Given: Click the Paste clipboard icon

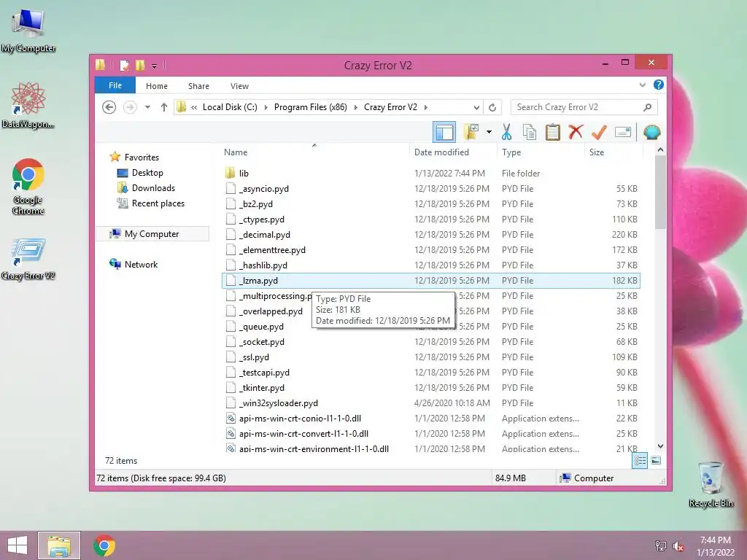Looking at the screenshot, I should pyautogui.click(x=553, y=132).
